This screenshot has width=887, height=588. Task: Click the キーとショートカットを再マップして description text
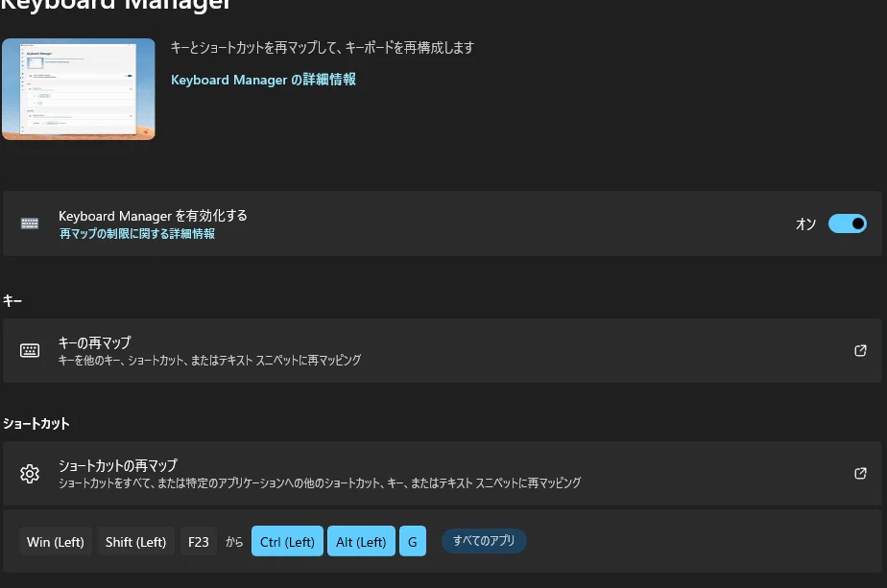323,48
